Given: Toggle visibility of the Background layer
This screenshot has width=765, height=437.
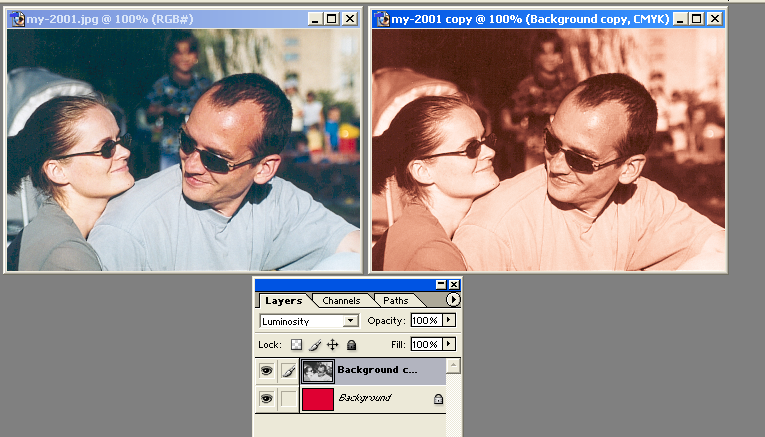Looking at the screenshot, I should click(x=266, y=398).
